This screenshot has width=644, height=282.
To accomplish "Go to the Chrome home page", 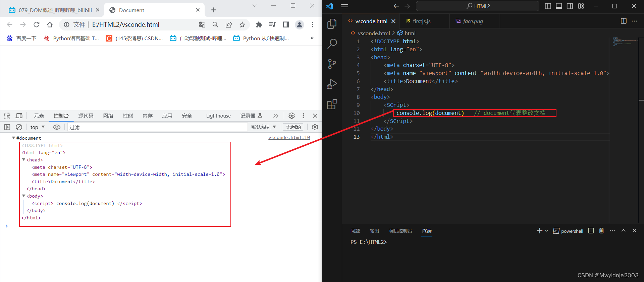I will [x=50, y=24].
